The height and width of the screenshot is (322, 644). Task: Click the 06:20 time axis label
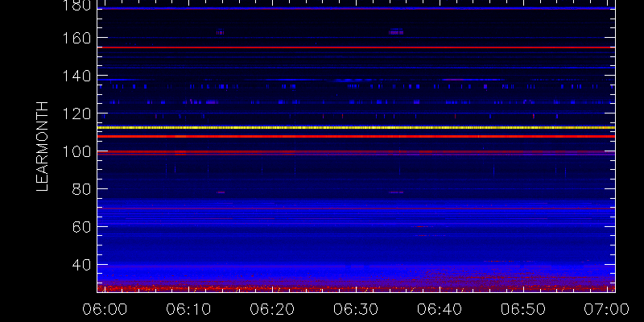click(272, 309)
